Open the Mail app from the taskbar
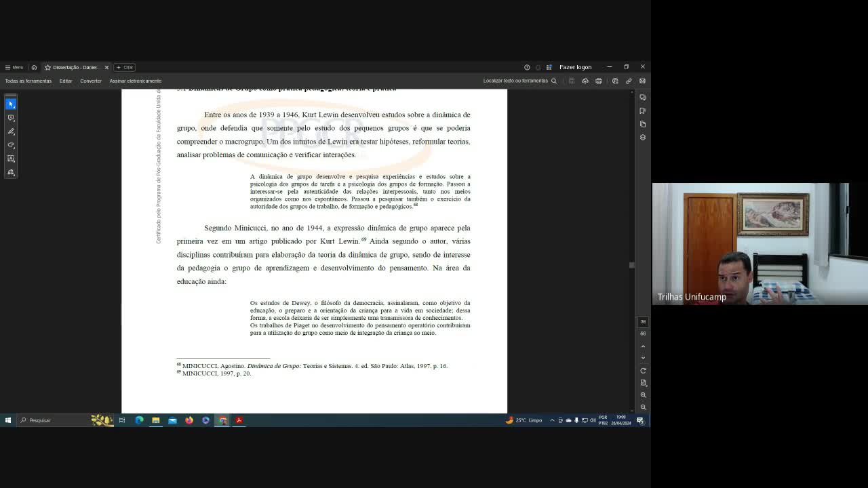Screen dimensions: 868x488 (x=172, y=420)
